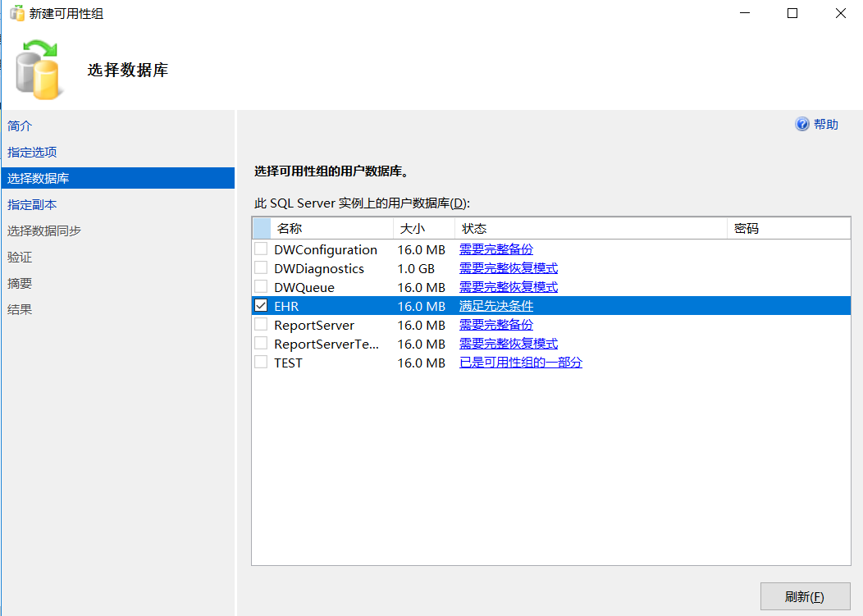Navigate to the 简介 wizard step
Image resolution: width=863 pixels, height=616 pixels.
(x=19, y=126)
